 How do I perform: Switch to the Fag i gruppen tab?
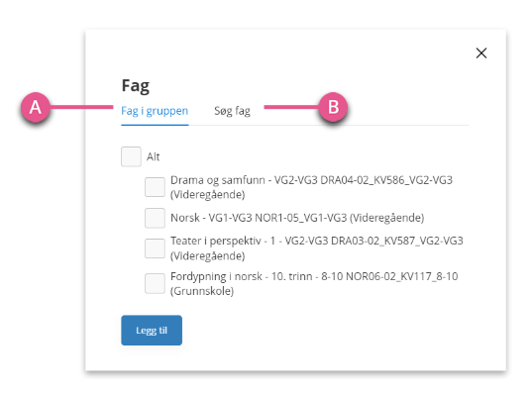coord(155,111)
